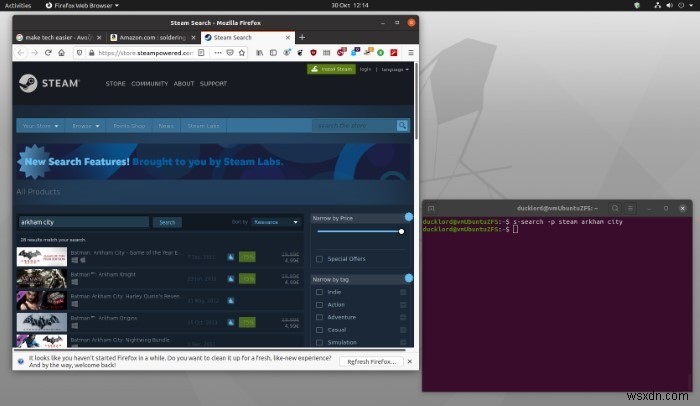Open the volume indicator in top bar

tap(669, 5)
